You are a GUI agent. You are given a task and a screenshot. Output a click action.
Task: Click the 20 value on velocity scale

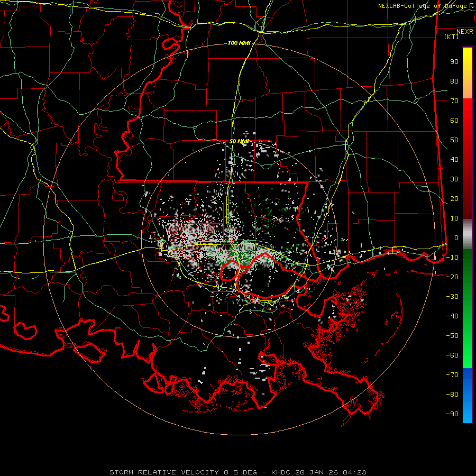454,198
